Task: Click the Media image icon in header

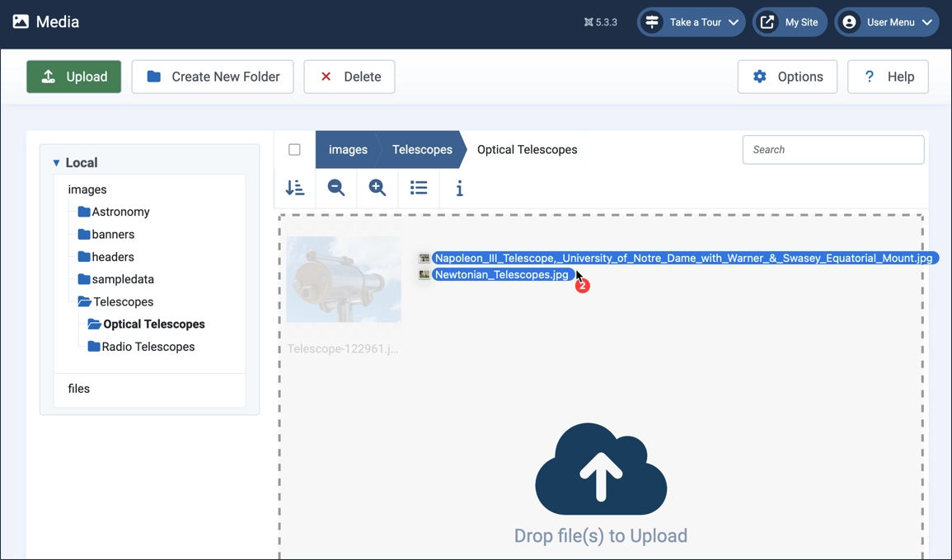Action: 21,22
